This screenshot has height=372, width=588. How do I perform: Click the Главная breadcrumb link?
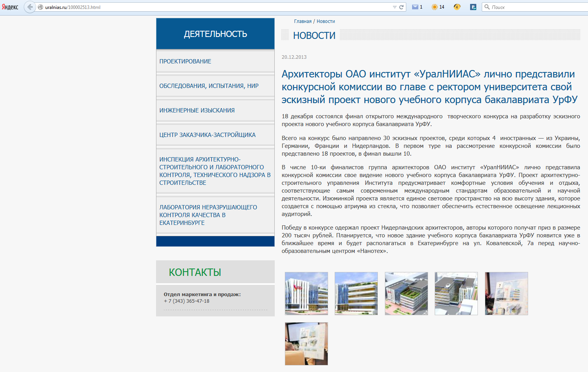click(303, 21)
